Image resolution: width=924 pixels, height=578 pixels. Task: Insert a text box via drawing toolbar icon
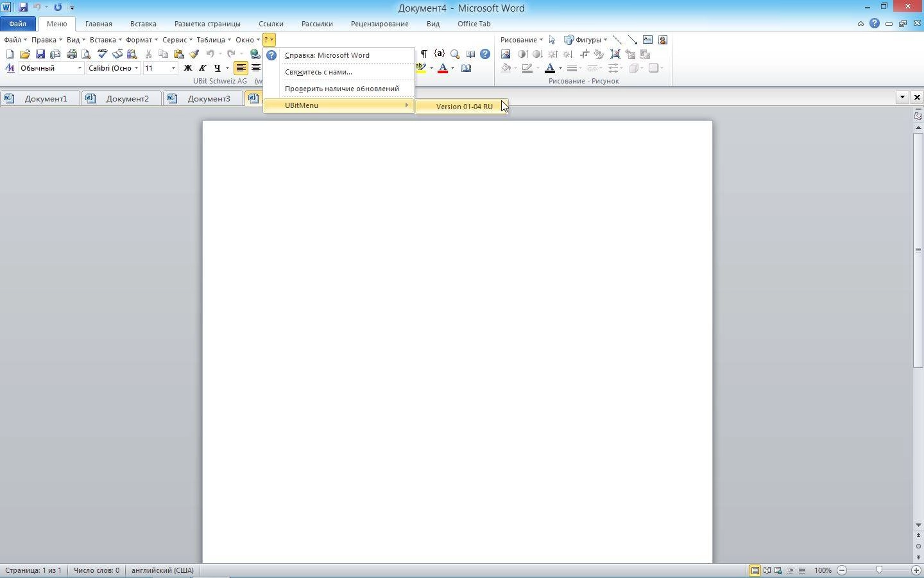click(647, 40)
